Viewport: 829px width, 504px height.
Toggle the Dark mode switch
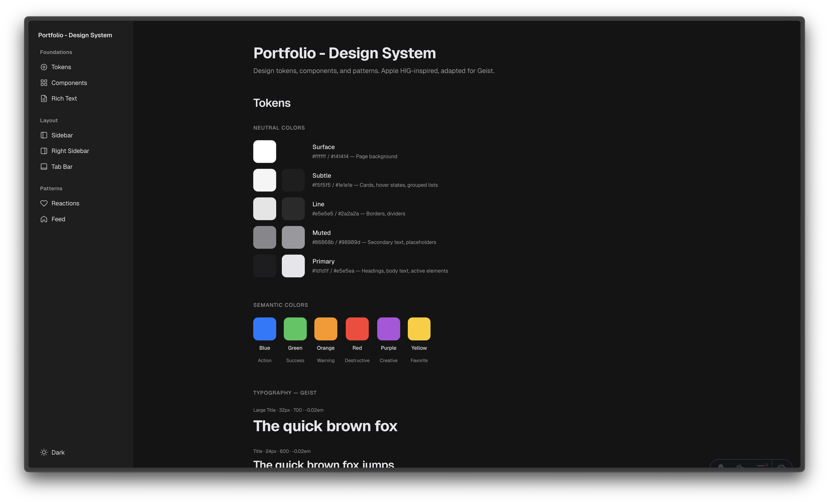(x=52, y=452)
